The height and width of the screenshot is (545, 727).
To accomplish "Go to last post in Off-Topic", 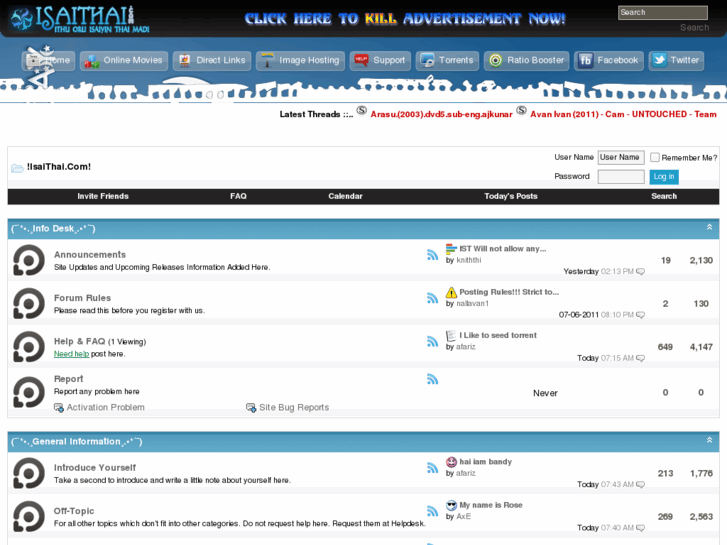I will (640, 528).
